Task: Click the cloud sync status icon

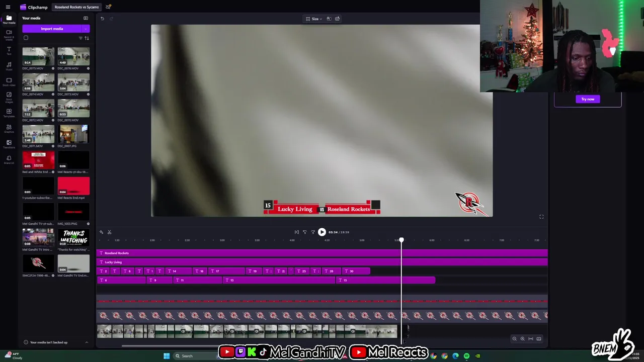Action: [x=108, y=7]
